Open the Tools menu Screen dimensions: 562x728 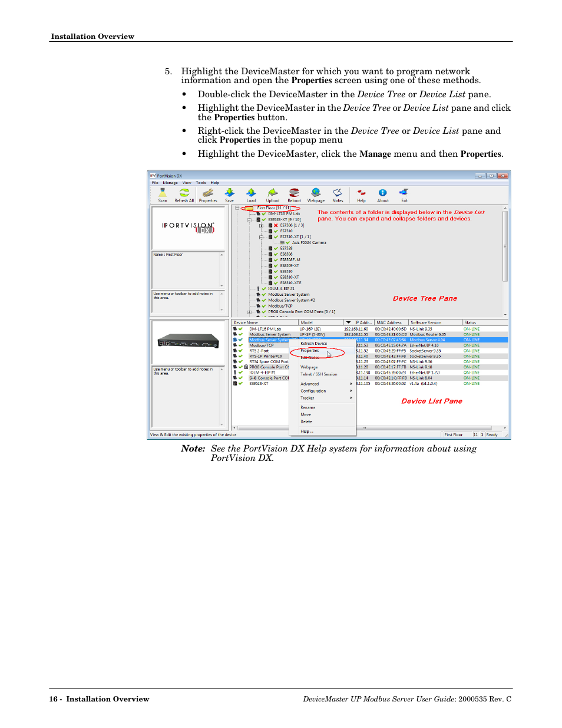pyautogui.click(x=201, y=183)
